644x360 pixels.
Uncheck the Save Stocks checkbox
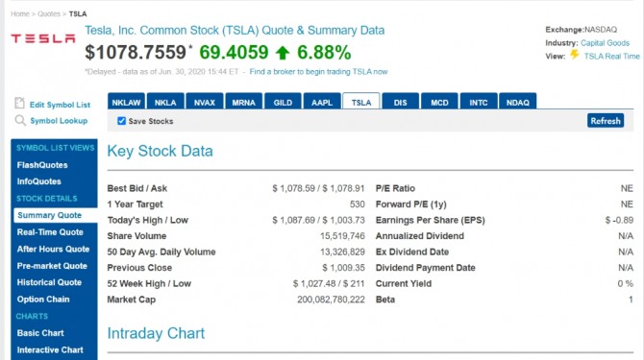coord(121,121)
